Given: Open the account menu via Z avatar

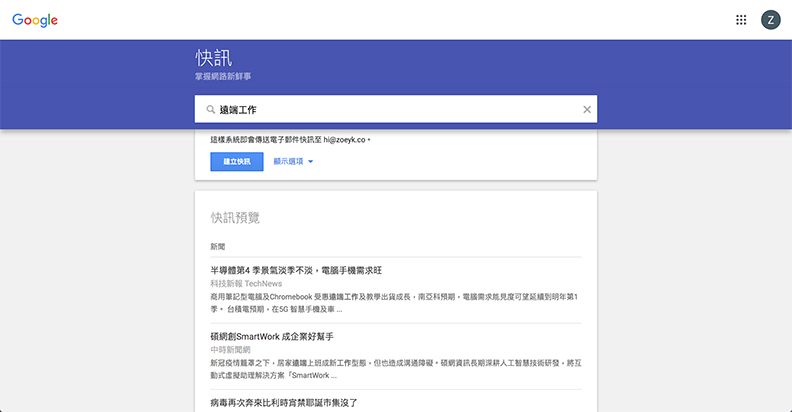Looking at the screenshot, I should [x=770, y=20].
